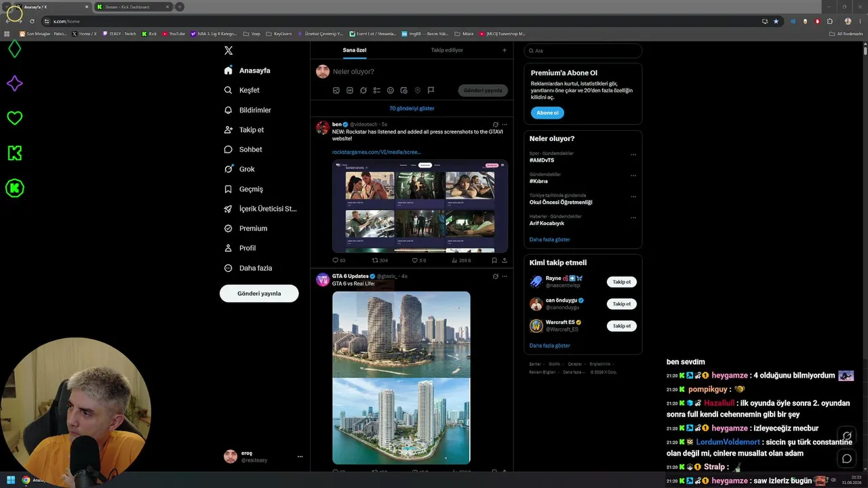868x488 pixels.
Task: Switch to the Takip ediliyor tab
Action: [447, 50]
